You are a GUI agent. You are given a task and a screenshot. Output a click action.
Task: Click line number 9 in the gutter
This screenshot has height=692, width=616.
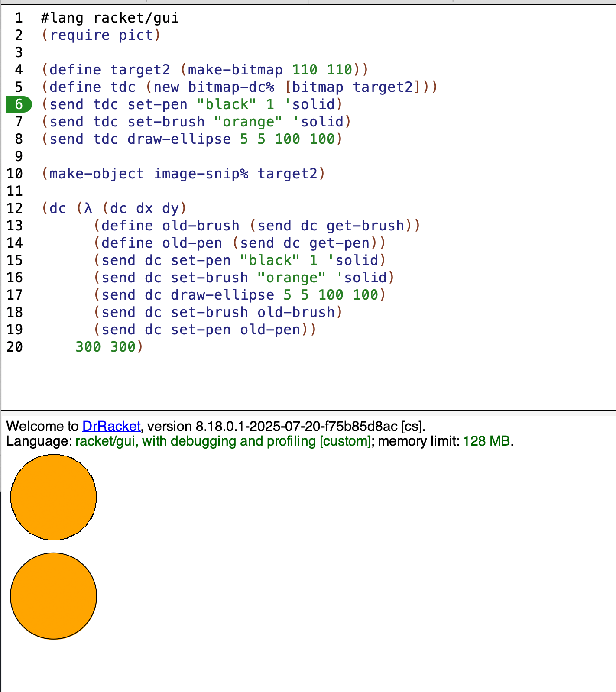19,156
